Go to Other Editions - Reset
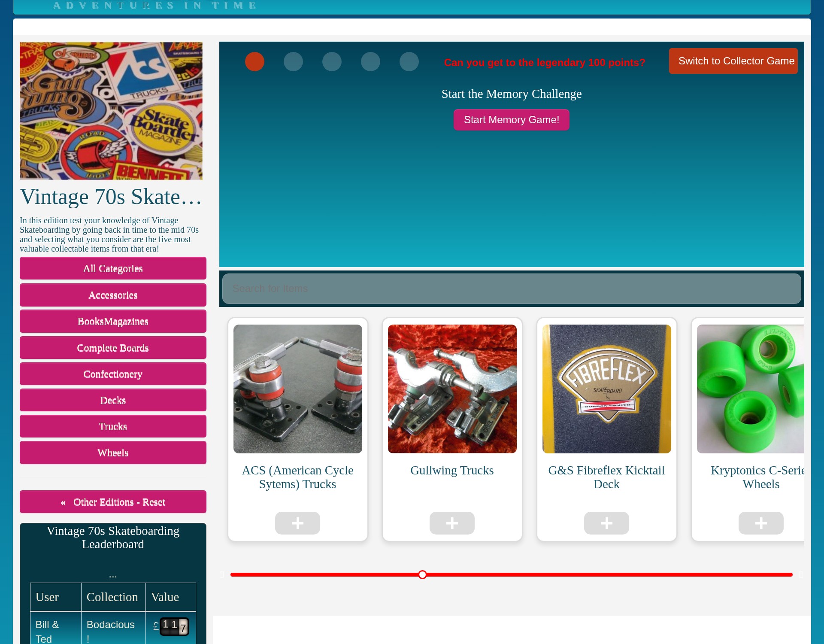The width and height of the screenshot is (824, 644). [x=113, y=502]
